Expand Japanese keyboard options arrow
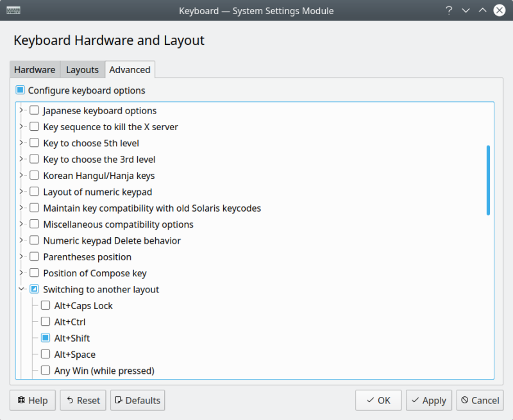Image resolution: width=513 pixels, height=420 pixels. [22, 110]
